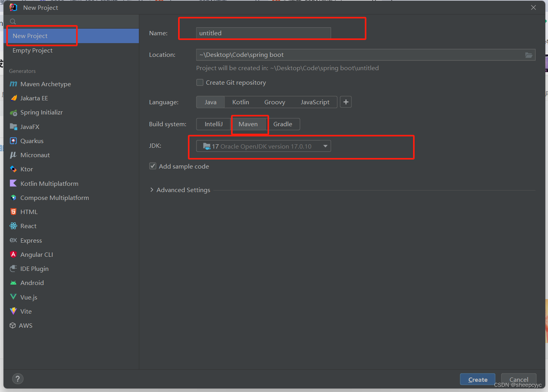Viewport: 548px width, 392px height.
Task: Browse location using the folder icon
Action: (x=529, y=55)
